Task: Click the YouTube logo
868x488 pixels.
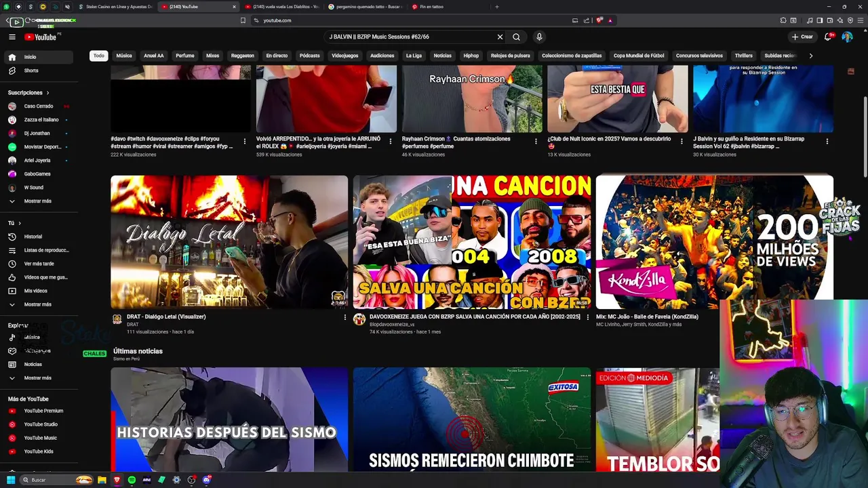Action: pyautogui.click(x=41, y=37)
